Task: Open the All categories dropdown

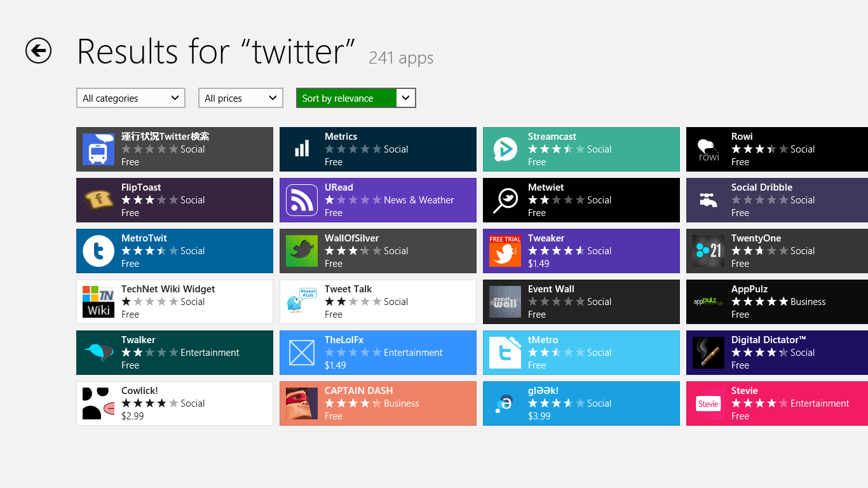Action: 131,98
